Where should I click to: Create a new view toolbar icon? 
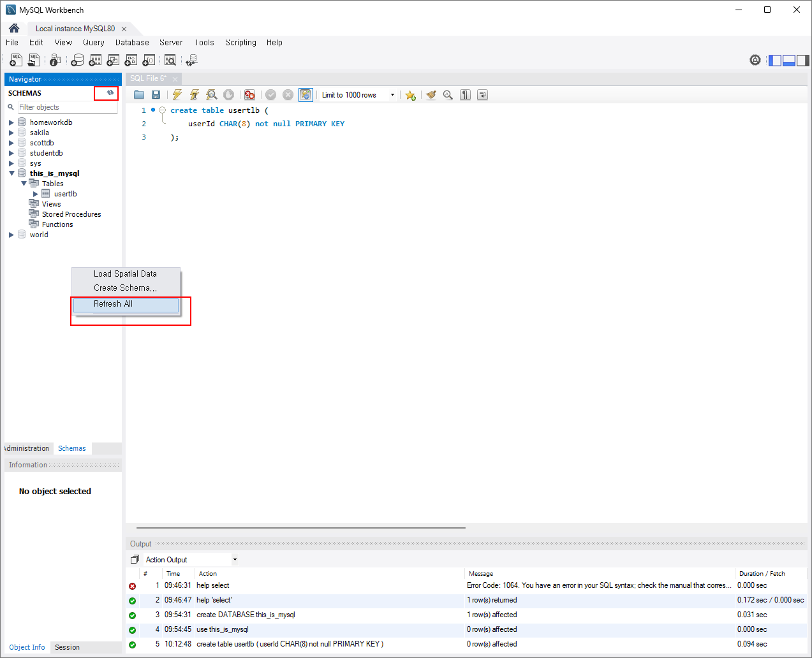point(113,60)
